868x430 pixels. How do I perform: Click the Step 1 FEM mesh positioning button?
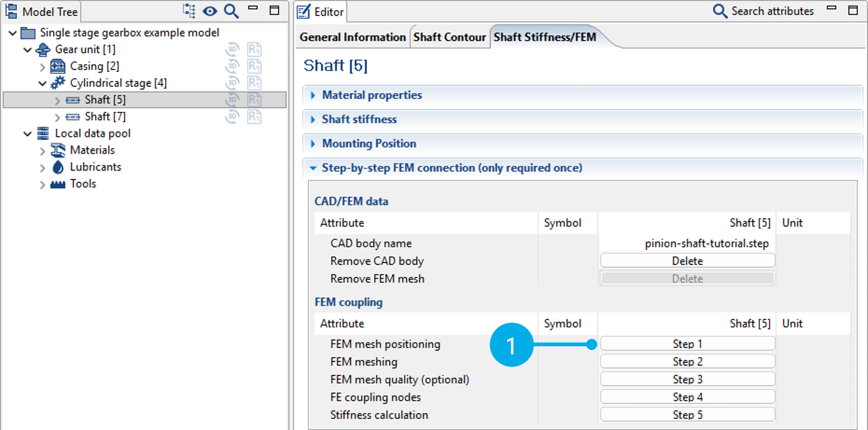pyautogui.click(x=687, y=343)
